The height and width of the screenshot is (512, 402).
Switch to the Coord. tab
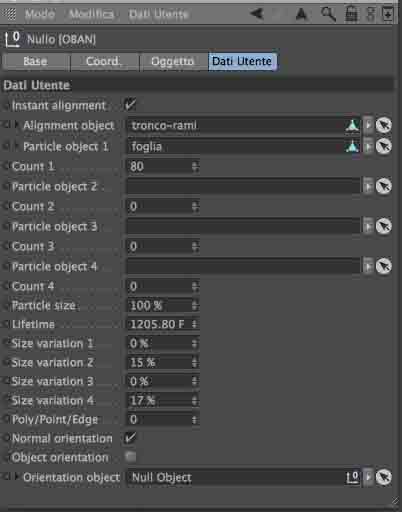(x=104, y=61)
